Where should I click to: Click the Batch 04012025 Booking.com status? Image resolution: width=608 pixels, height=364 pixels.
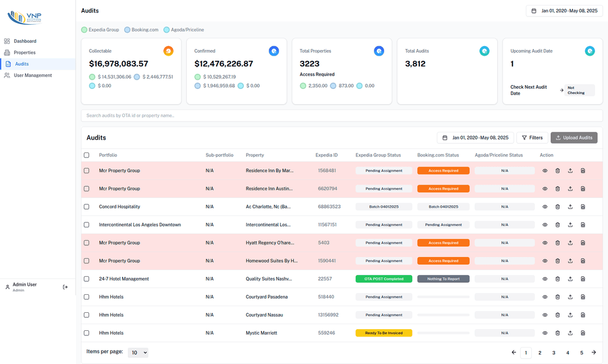coord(443,206)
